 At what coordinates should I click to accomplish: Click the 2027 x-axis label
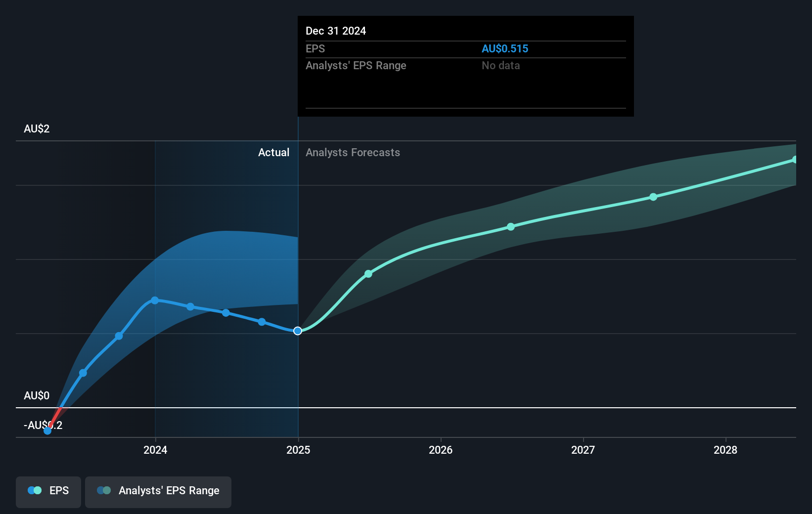click(x=583, y=450)
